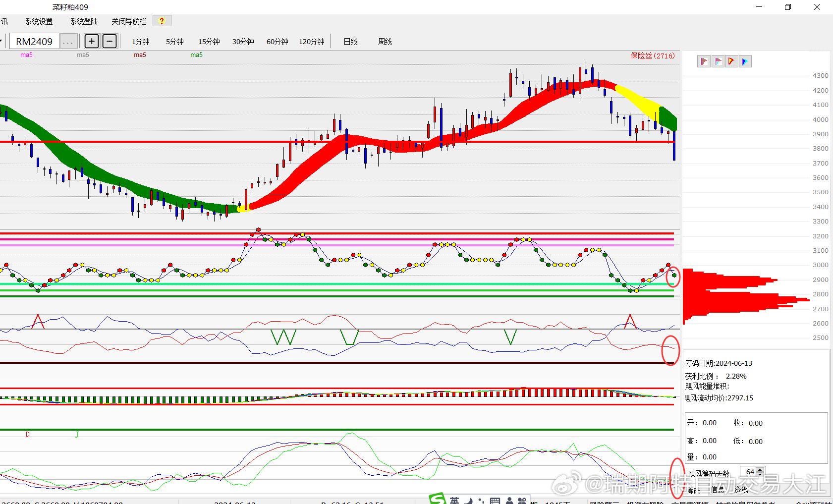
Task: Zoom in with the plus button
Action: [x=92, y=41]
